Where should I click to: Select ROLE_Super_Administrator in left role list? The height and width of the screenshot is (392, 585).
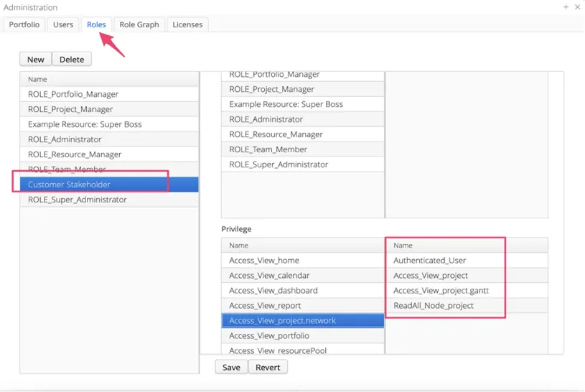pos(109,200)
